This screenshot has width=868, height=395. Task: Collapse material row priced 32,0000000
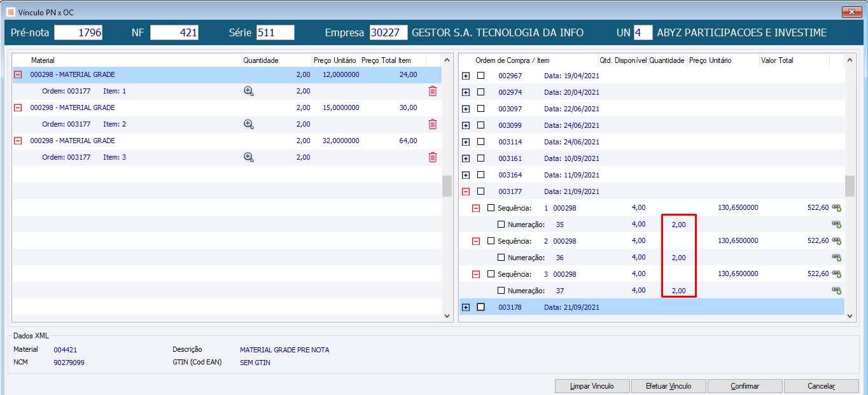pyautogui.click(x=18, y=141)
